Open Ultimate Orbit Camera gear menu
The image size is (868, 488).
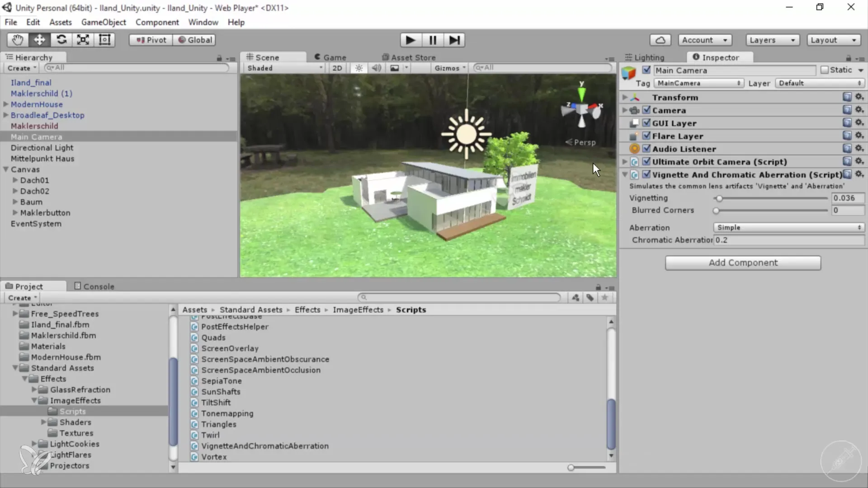click(859, 161)
